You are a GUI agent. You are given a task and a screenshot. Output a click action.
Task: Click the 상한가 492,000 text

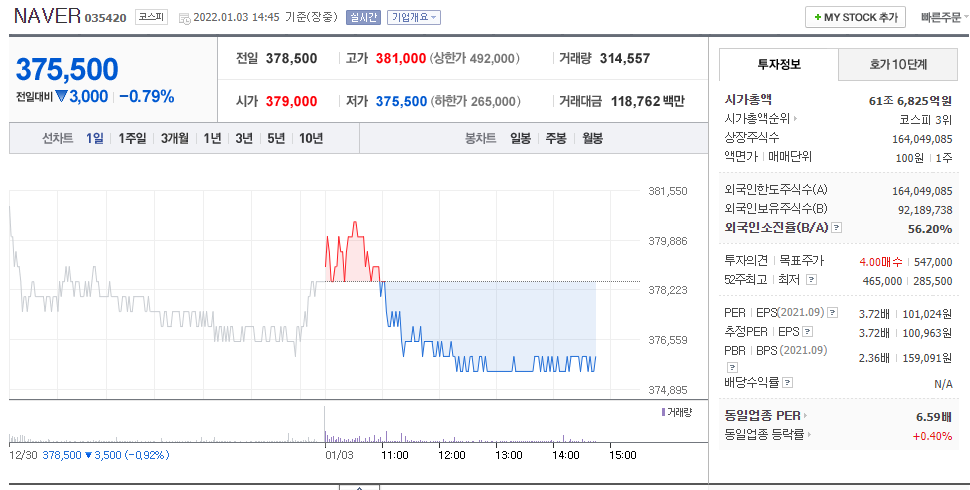point(475,59)
